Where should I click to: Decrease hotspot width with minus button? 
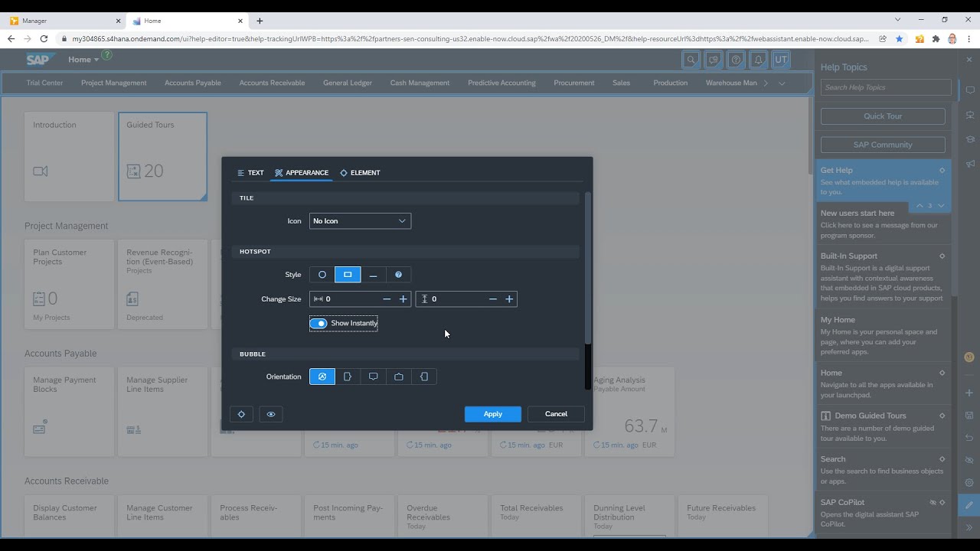(387, 299)
